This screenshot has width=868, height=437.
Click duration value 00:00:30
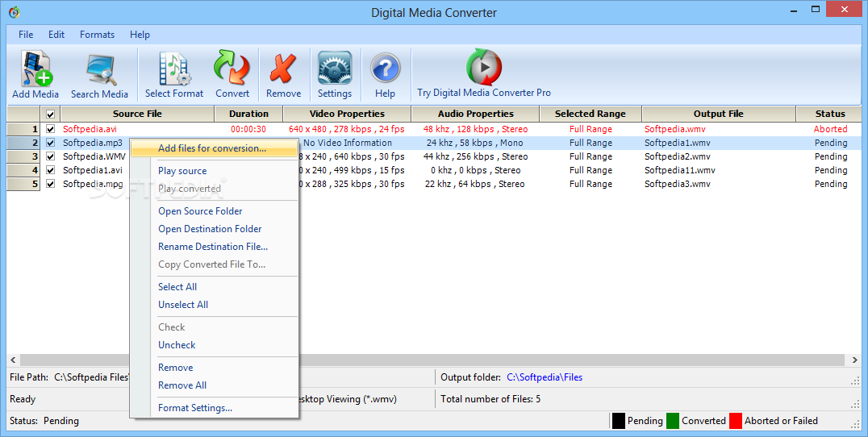coord(248,129)
